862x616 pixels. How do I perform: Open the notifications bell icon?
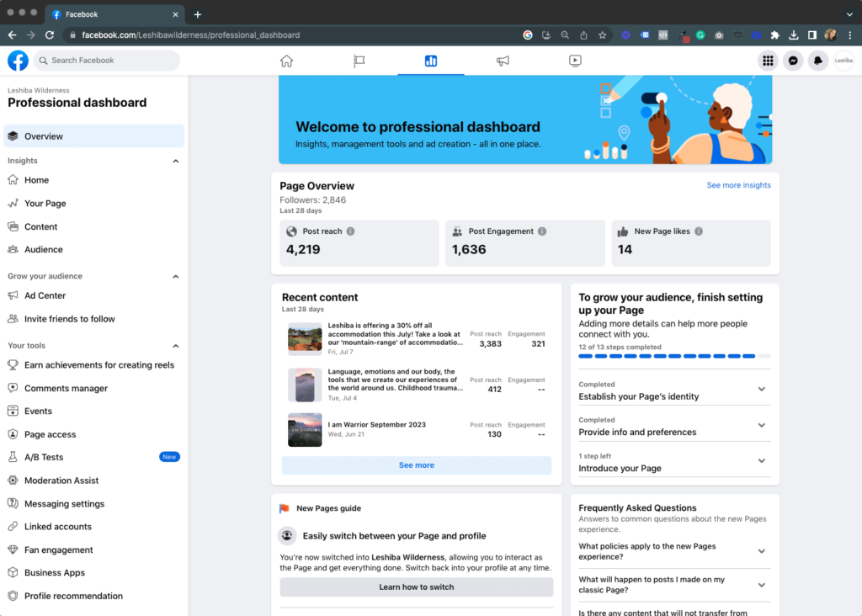coord(818,61)
